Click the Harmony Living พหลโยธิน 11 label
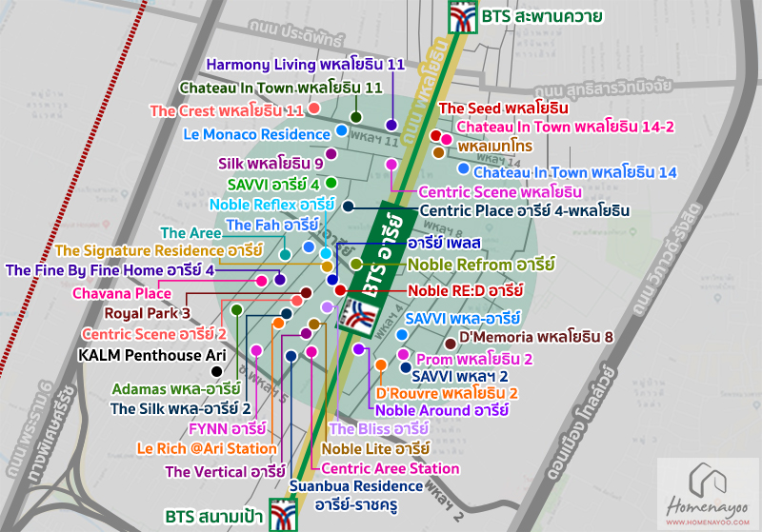The image size is (762, 532). pos(305,65)
